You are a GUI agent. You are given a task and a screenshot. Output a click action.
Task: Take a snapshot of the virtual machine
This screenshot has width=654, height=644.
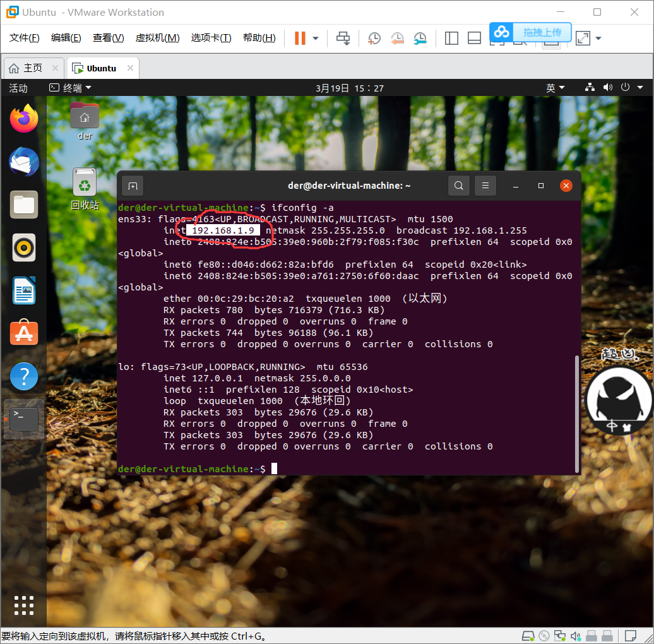[374, 39]
